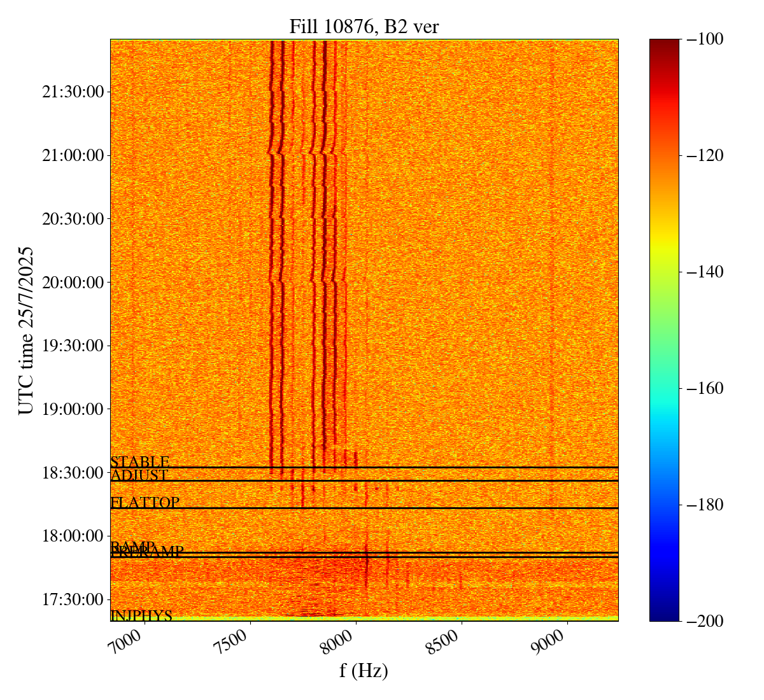Click the dark blue colorbar bottom end
The height and width of the screenshot is (700, 764).
click(x=664, y=617)
